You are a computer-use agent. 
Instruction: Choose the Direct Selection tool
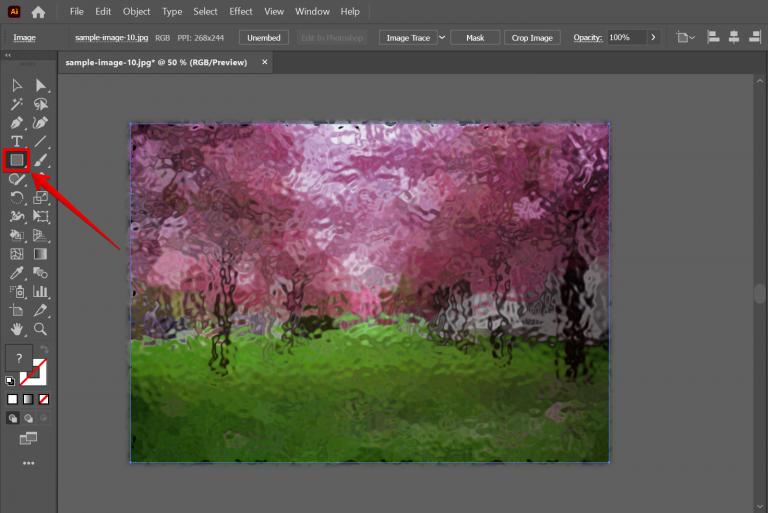click(41, 86)
